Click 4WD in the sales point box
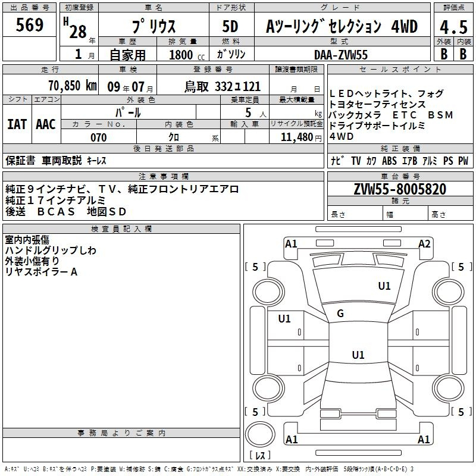The width and height of the screenshot is (476, 476). [x=342, y=136]
